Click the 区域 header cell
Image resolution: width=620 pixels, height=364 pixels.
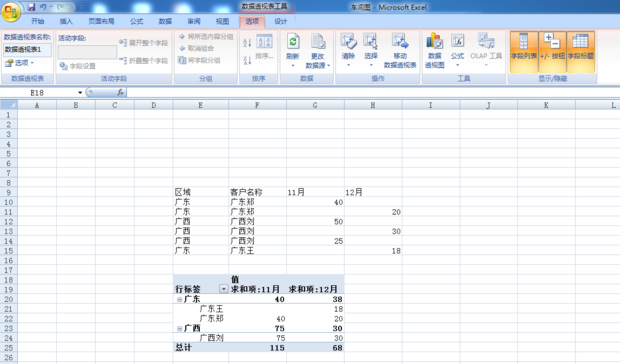pos(200,192)
